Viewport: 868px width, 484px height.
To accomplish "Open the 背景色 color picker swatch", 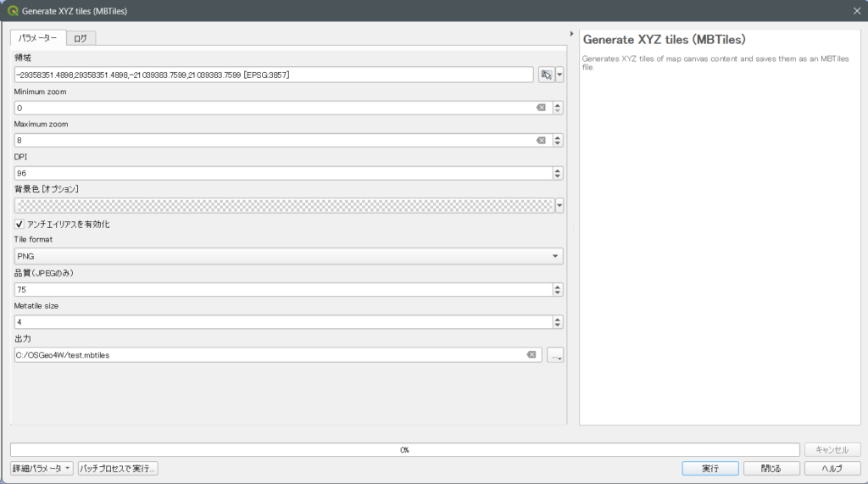I will [284, 205].
